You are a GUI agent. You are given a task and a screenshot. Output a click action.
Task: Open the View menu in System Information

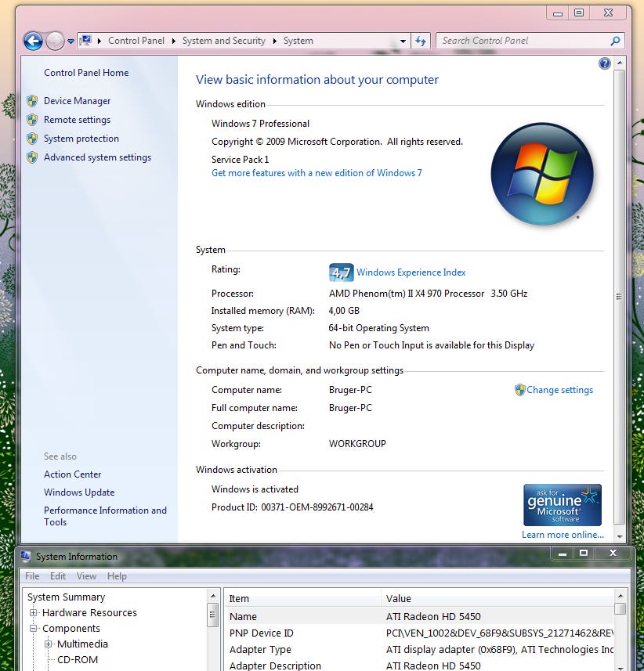[x=86, y=576]
